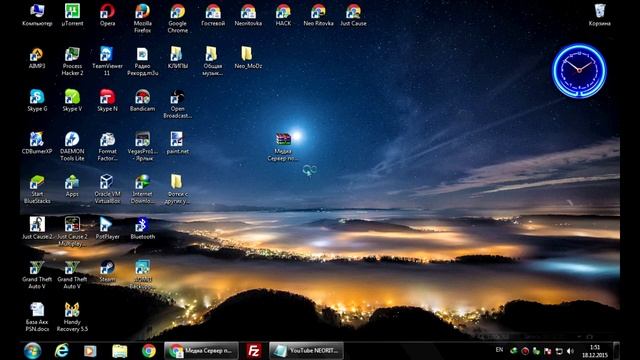The height and width of the screenshot is (360, 640).
Task: Select the Neoritovka Chrome shortcut
Action: pos(248,15)
